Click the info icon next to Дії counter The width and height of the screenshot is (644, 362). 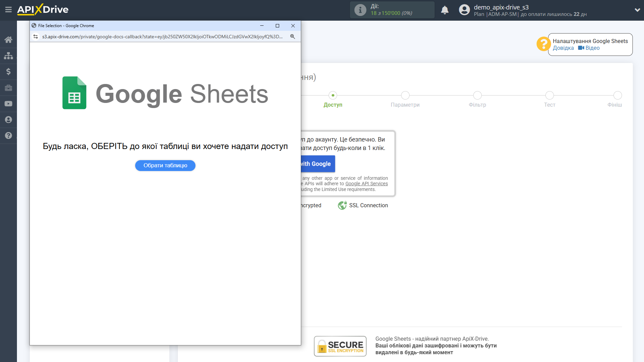pyautogui.click(x=360, y=10)
